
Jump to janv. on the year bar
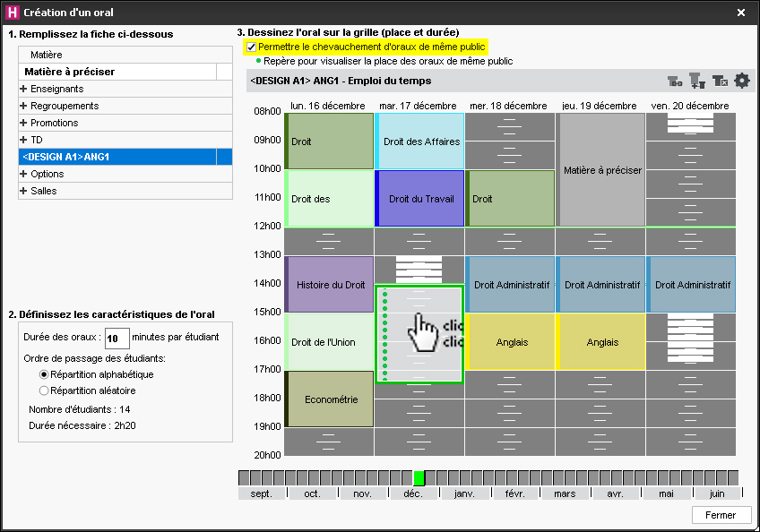point(465,493)
